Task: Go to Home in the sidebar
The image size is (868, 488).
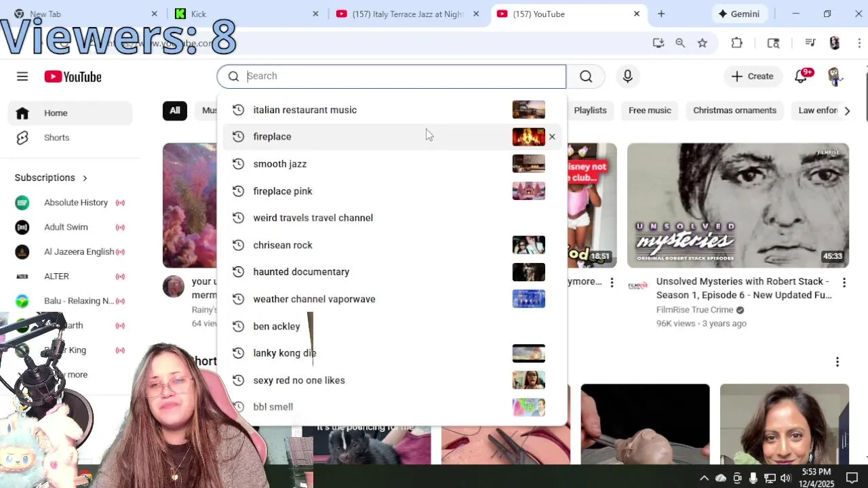Action: [x=71, y=113]
